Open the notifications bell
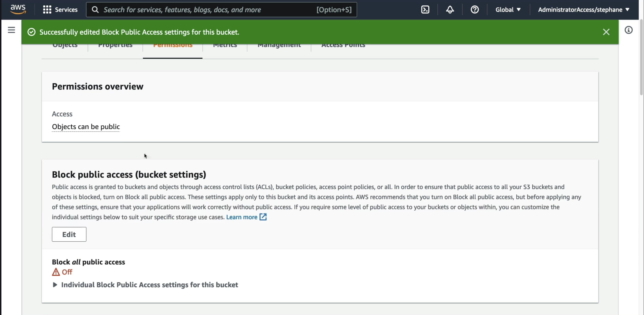Screen dimensions: 644x315 450,10
